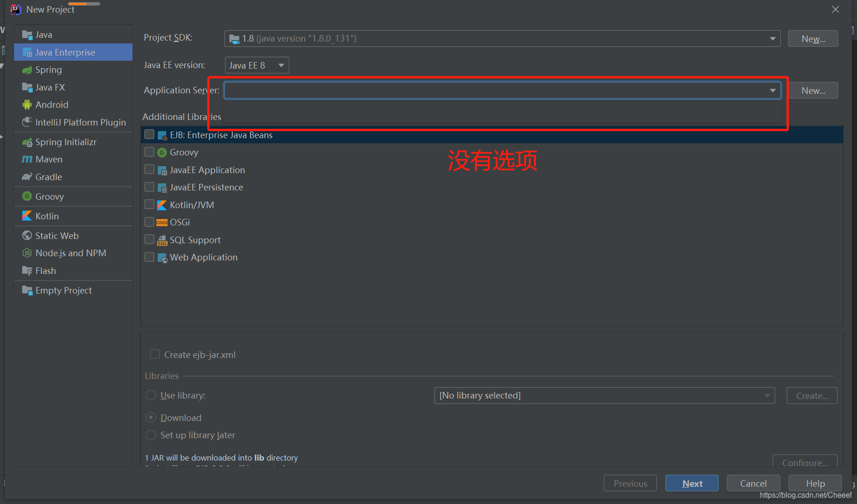Click the Next button

[x=692, y=483]
